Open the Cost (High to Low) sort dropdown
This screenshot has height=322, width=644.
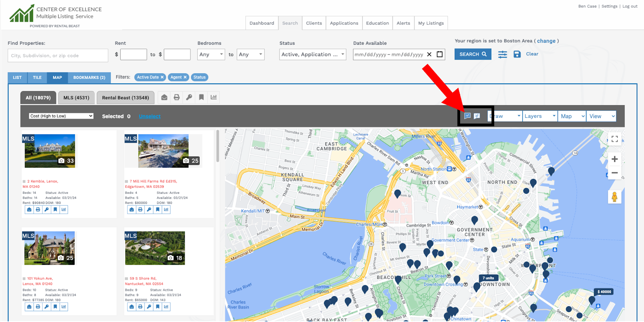coord(61,116)
